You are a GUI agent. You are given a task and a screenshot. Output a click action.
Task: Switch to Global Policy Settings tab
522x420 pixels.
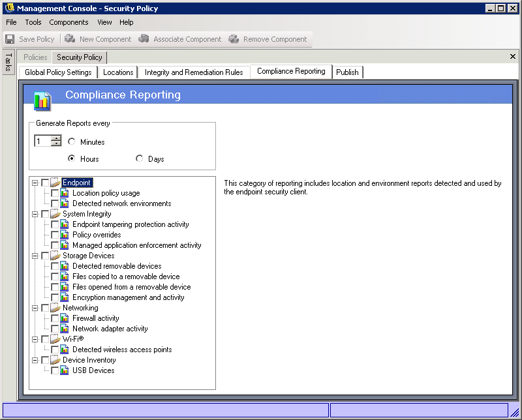(58, 72)
